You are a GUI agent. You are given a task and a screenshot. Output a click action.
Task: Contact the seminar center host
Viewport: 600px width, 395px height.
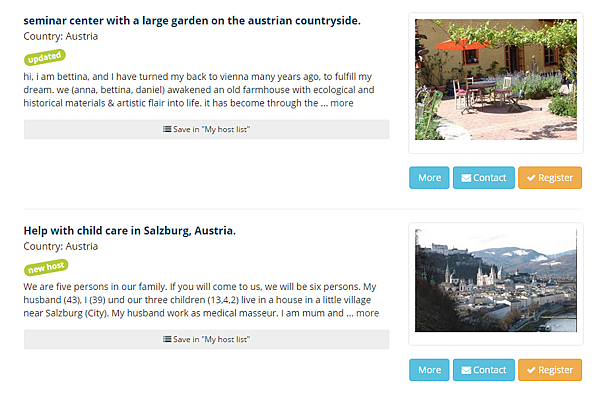coord(484,178)
